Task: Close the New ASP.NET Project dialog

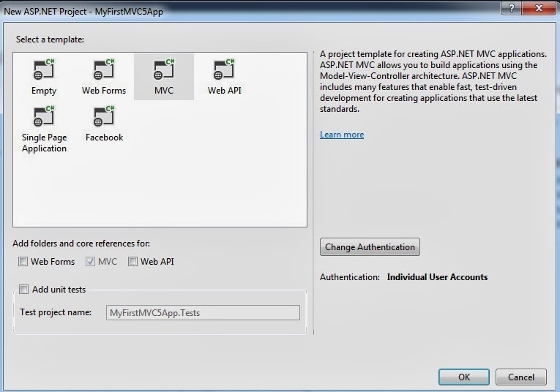Action: pyautogui.click(x=539, y=8)
